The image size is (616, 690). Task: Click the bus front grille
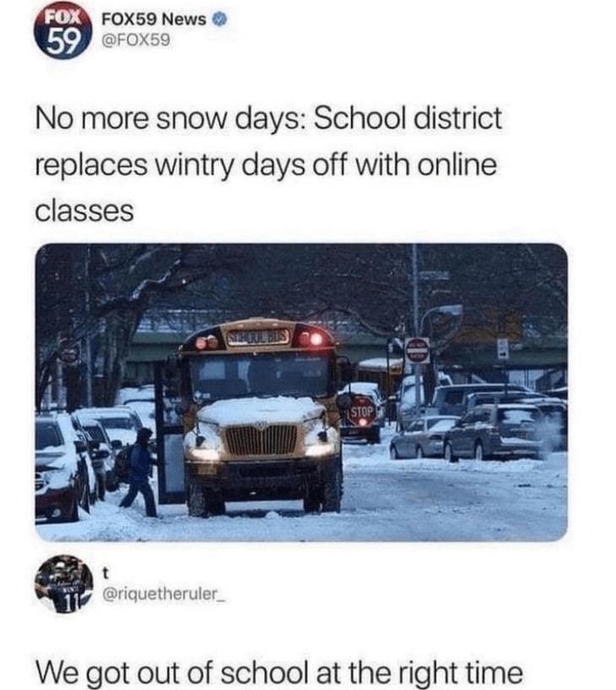coord(262,439)
